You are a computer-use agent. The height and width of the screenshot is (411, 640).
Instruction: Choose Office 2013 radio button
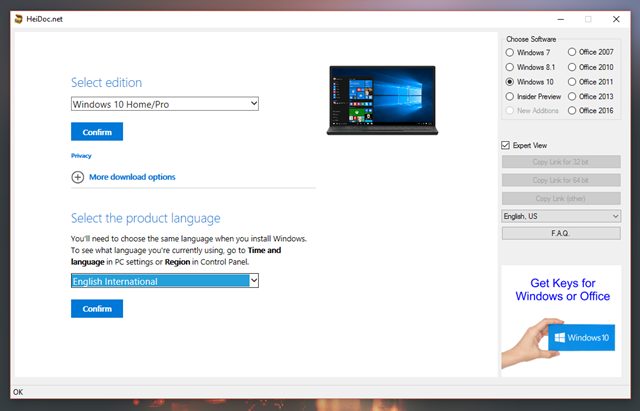572,96
